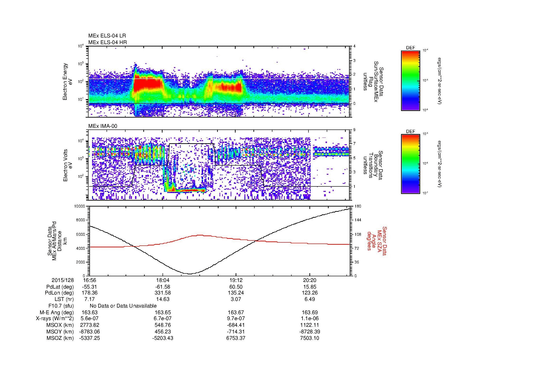555x392 pixels.
Task: Click the '2015/128' date label
Action: click(63, 280)
